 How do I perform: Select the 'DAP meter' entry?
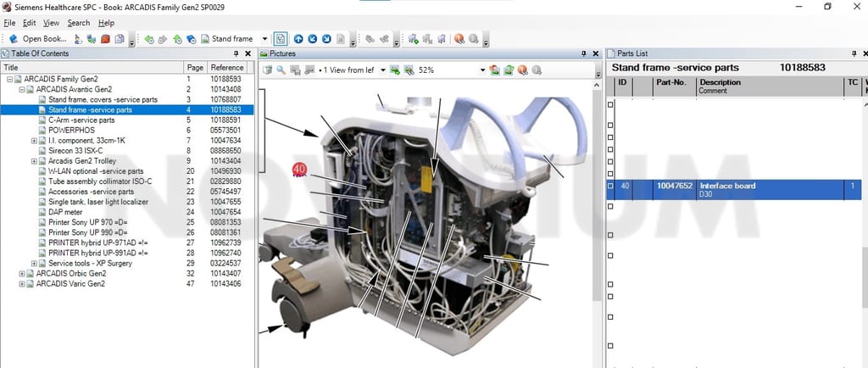(x=65, y=212)
